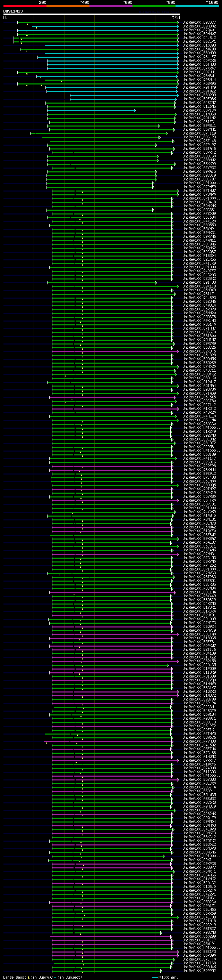Click hit label UniRef100_C1MUS8
This screenshot has width=222, height=980.
pyautogui.click(x=199, y=114)
